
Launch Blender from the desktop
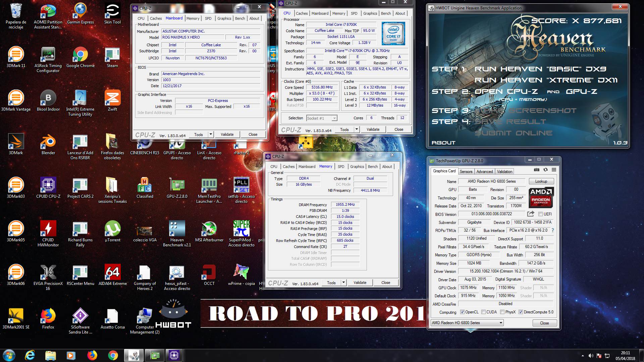pos(48,144)
